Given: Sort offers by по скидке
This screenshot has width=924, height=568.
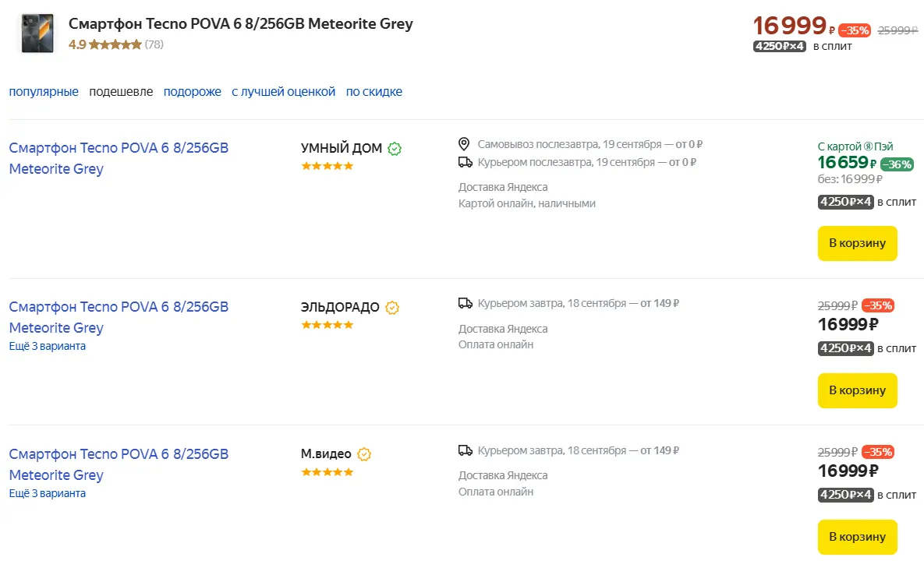Looking at the screenshot, I should (374, 92).
